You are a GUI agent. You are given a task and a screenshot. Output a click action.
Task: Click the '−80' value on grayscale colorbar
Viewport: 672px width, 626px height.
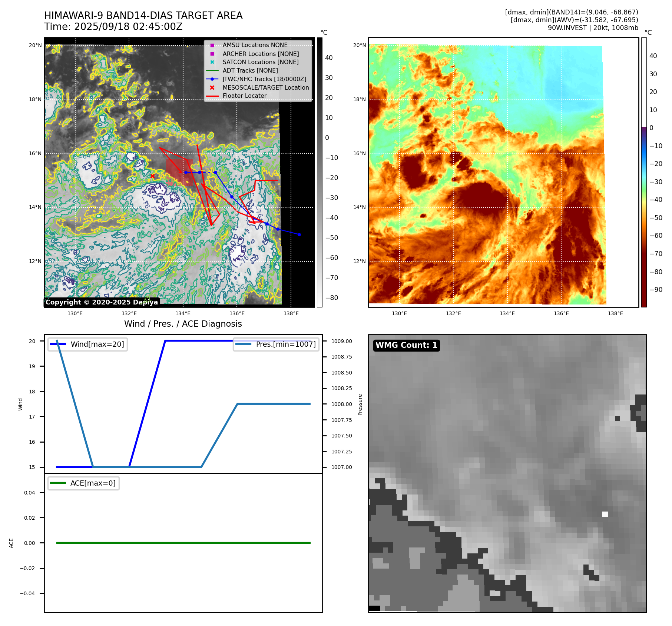click(x=332, y=298)
